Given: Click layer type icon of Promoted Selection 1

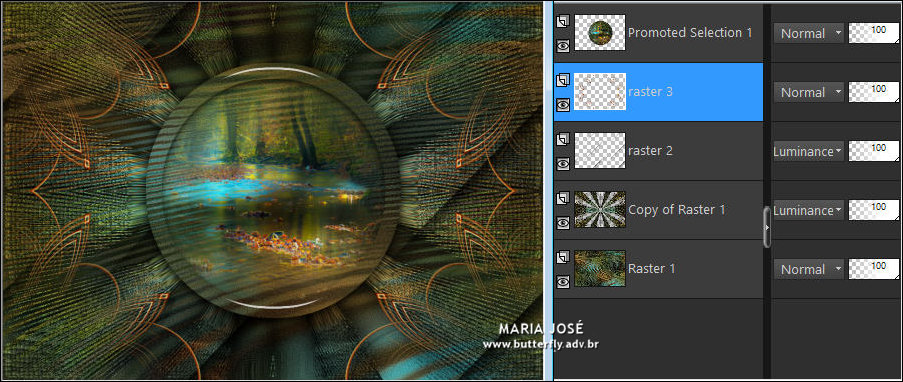Looking at the screenshot, I should click(563, 21).
